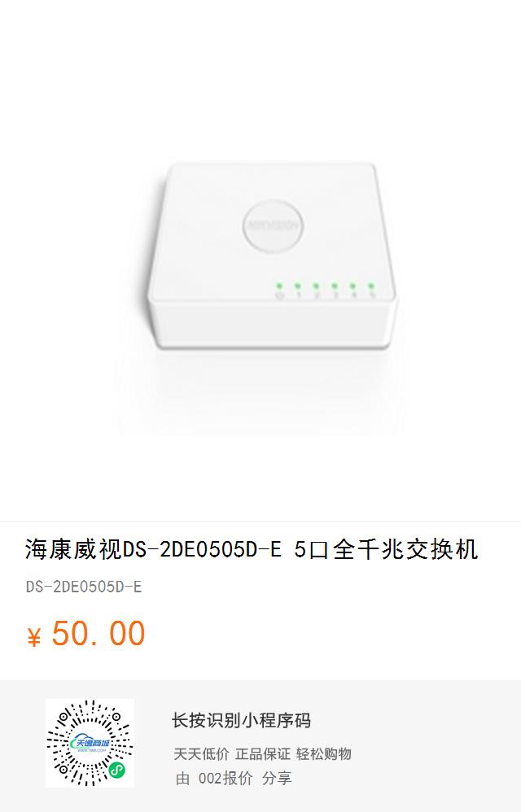Viewport: 521px width, 812px height.
Task: Click the orange yen currency symbol
Action: (33, 637)
